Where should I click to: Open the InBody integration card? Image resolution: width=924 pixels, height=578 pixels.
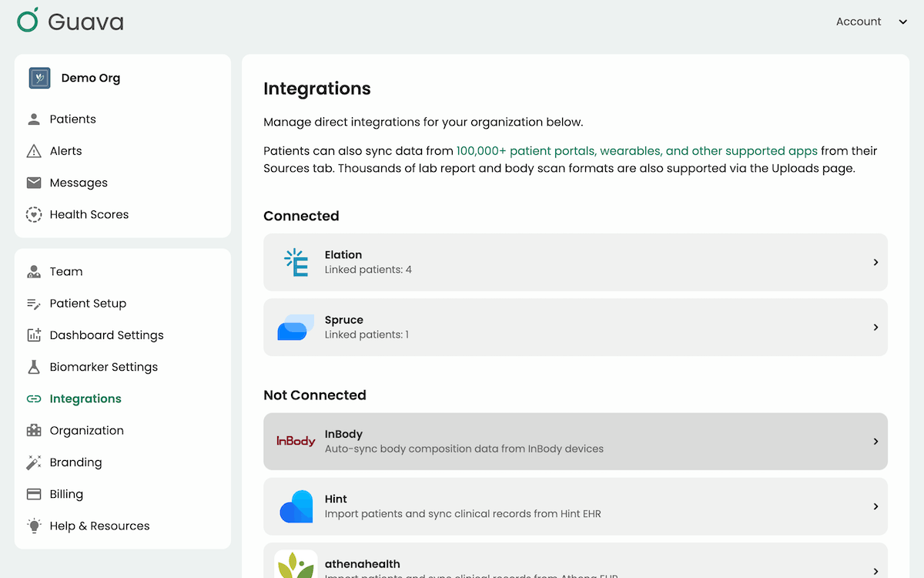(x=575, y=442)
